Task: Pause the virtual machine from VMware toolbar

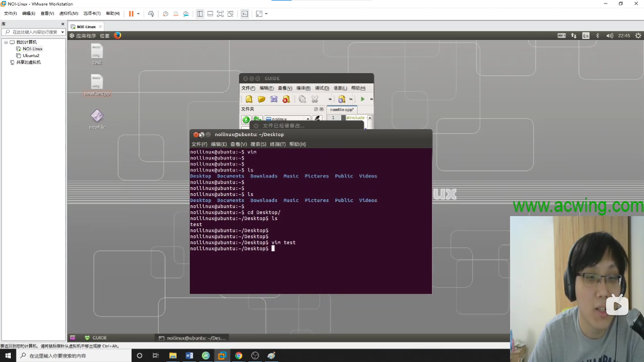Action: [131, 14]
